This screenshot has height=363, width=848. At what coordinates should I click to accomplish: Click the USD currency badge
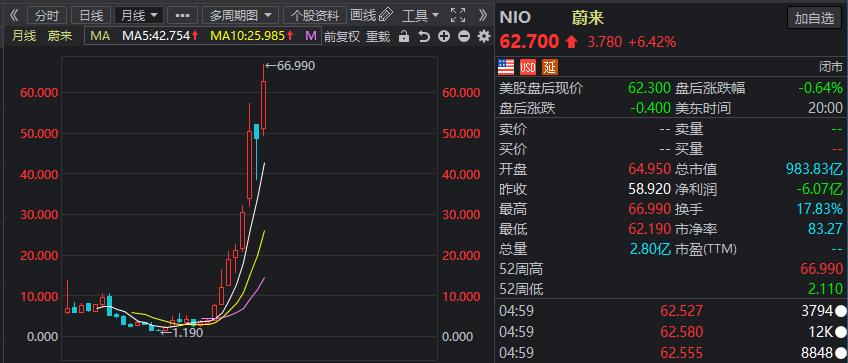coord(528,67)
